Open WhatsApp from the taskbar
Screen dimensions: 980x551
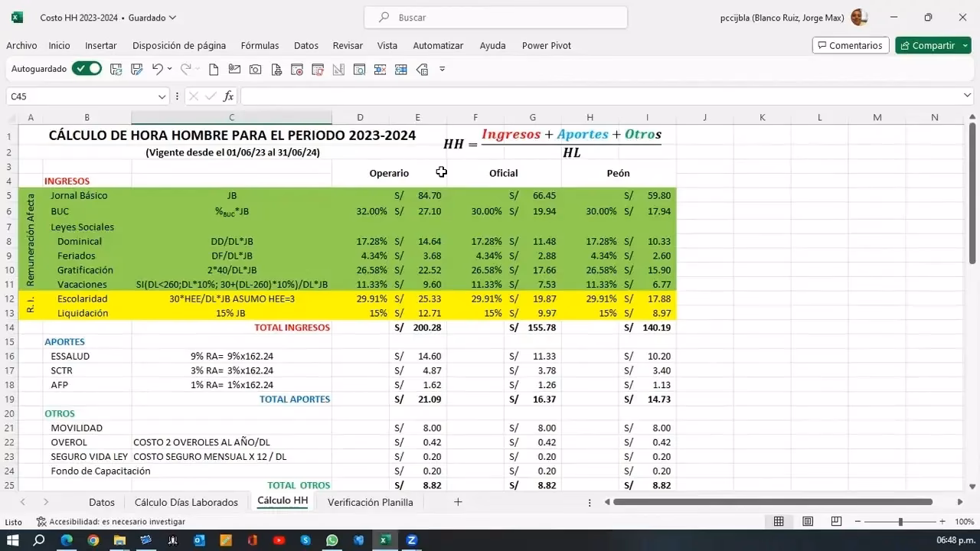coord(332,540)
